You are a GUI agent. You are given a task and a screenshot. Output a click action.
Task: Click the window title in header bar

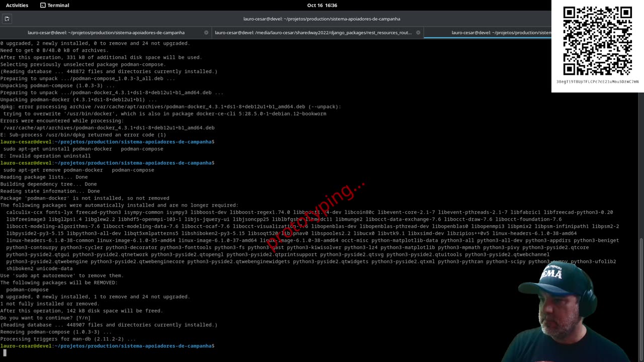(321, 19)
